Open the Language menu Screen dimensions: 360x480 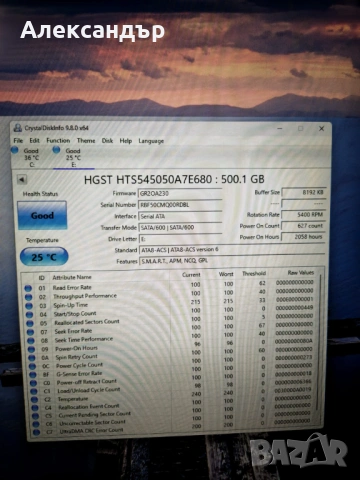point(151,141)
